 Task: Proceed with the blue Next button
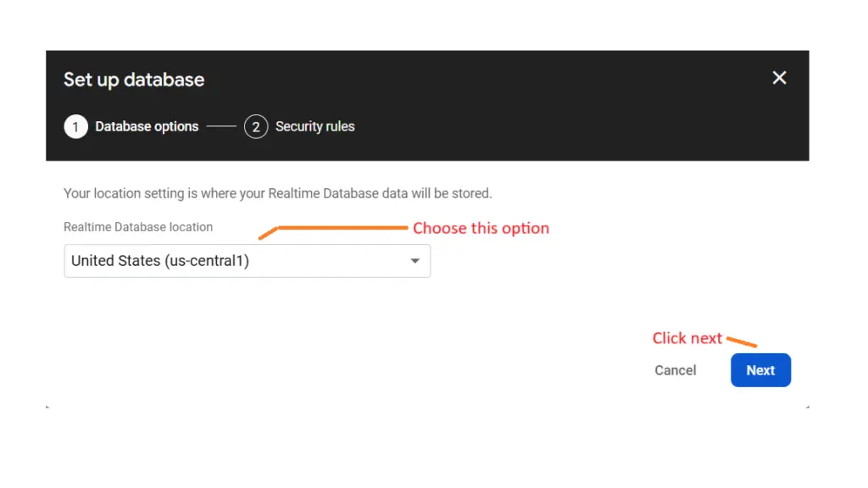(760, 370)
